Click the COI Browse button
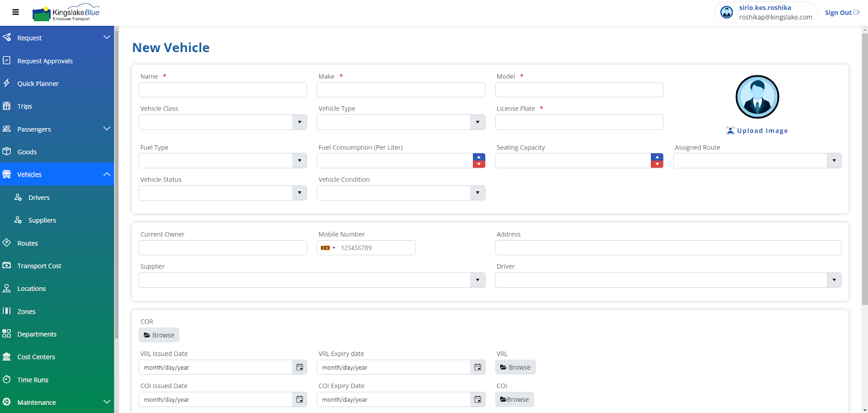This screenshot has height=413, width=868. pyautogui.click(x=514, y=399)
